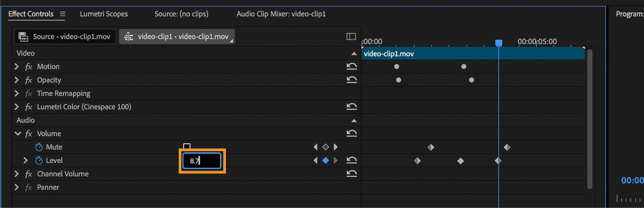
Task: Collapse the Volume effect
Action: pyautogui.click(x=17, y=133)
